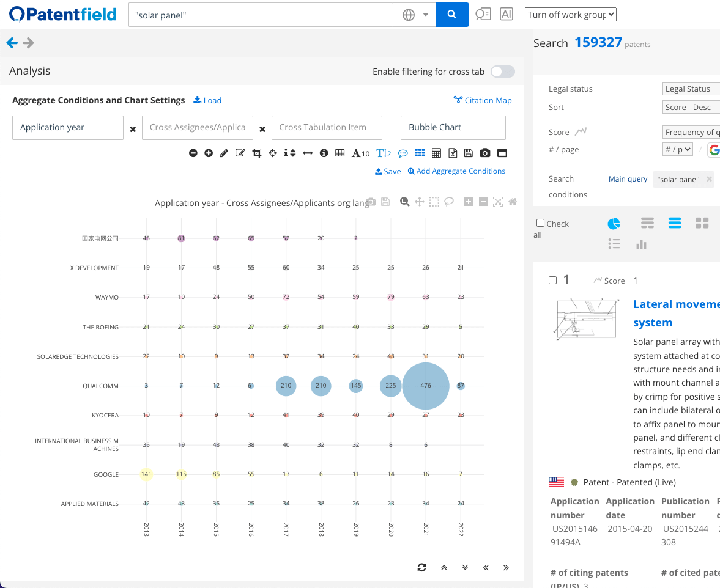Open the Turn off work group menu
Image resolution: width=720 pixels, height=588 pixels.
pyautogui.click(x=570, y=14)
